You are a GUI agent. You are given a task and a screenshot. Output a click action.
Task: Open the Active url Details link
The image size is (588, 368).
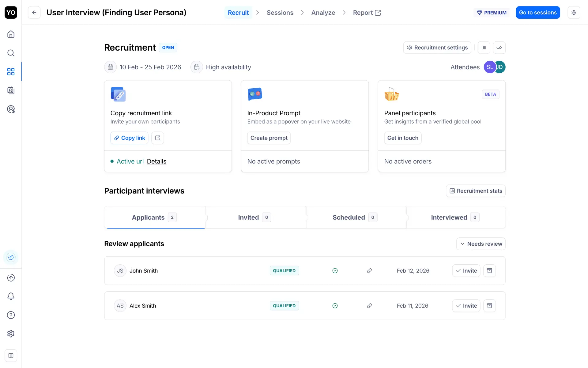pos(156,161)
